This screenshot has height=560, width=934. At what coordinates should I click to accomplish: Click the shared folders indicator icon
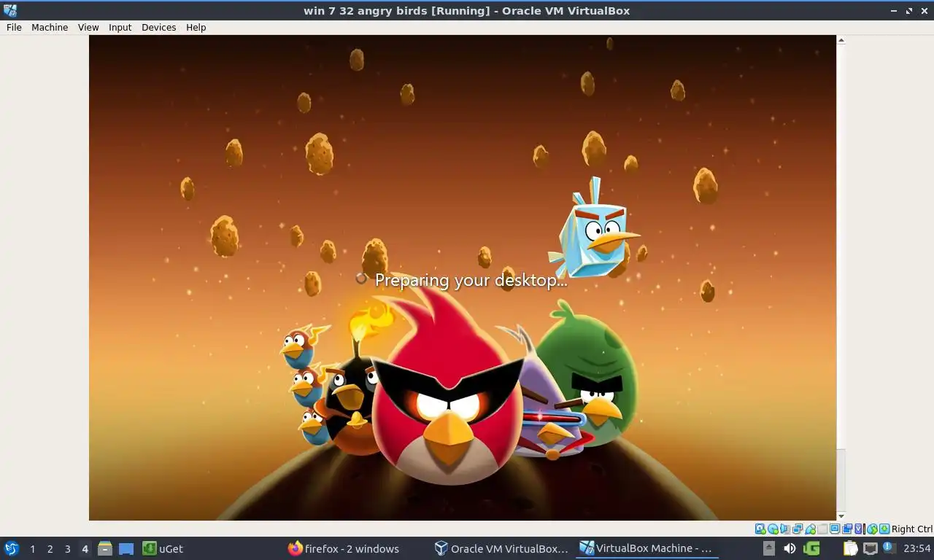pyautogui.click(x=822, y=529)
